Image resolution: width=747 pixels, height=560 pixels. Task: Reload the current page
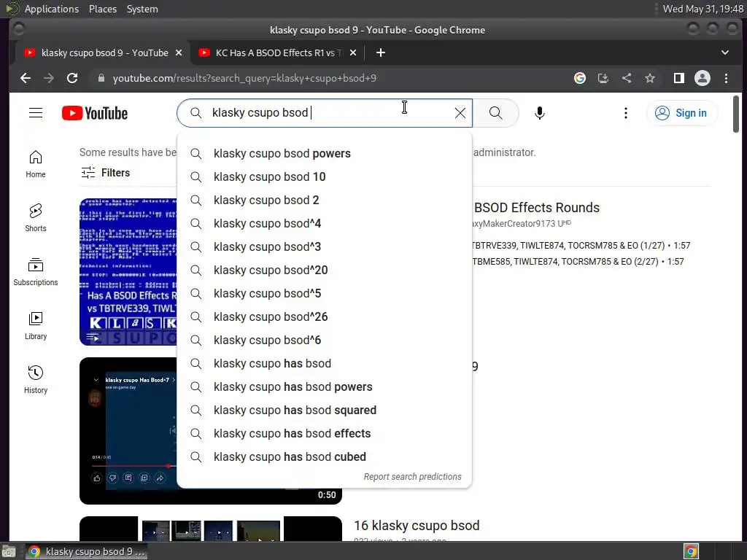[72, 78]
